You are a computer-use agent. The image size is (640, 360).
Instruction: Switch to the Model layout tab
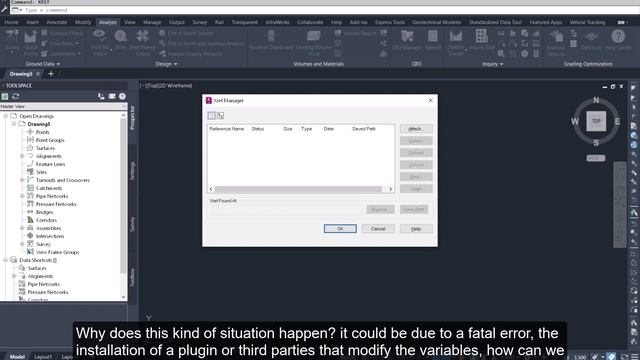pos(17,357)
